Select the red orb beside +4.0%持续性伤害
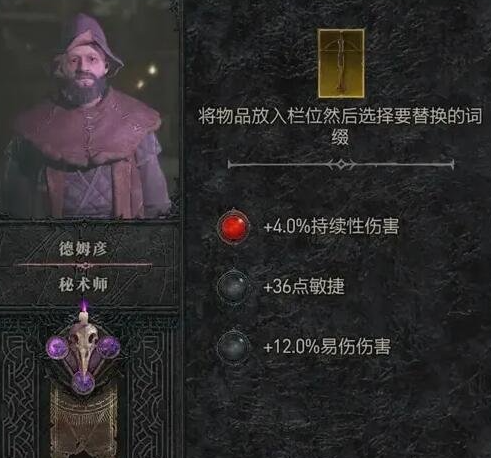 (233, 227)
